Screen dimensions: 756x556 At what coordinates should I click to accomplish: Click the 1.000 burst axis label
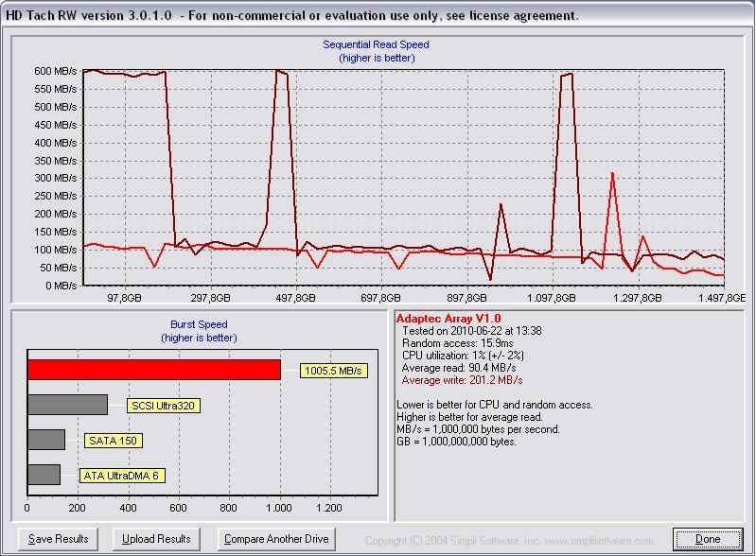[279, 508]
